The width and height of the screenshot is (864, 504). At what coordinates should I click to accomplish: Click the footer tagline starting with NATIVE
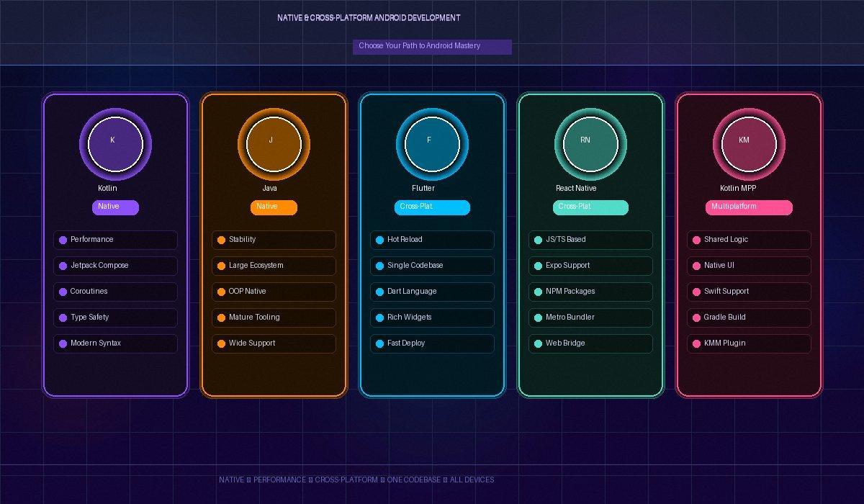click(x=356, y=480)
